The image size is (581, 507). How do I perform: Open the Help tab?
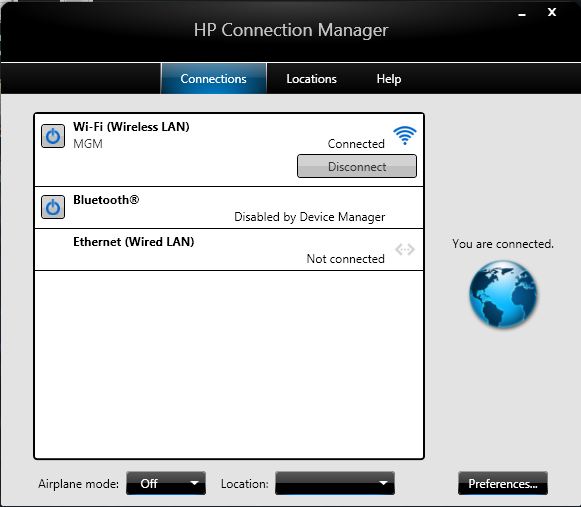point(389,79)
